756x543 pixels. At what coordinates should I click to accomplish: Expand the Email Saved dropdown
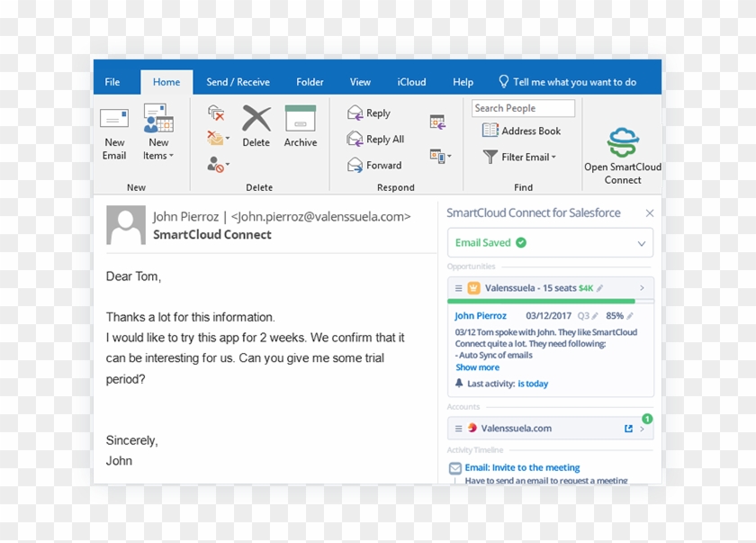pos(641,243)
